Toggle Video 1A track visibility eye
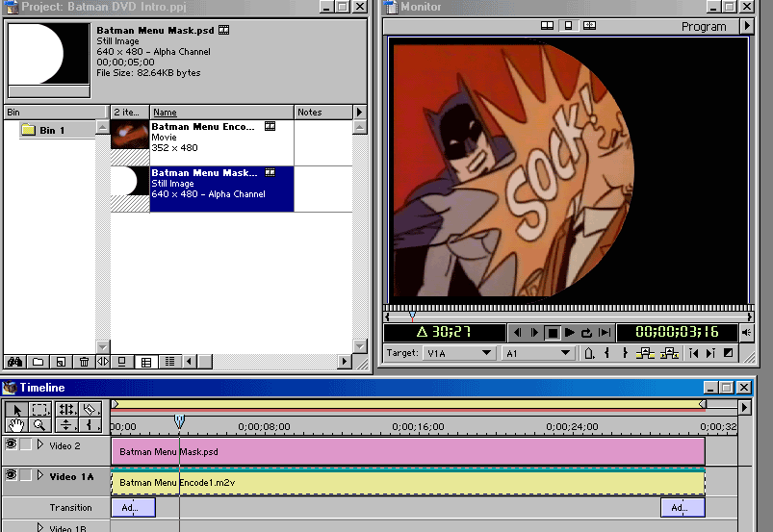Viewport: 773px width, 532px height. (11, 475)
